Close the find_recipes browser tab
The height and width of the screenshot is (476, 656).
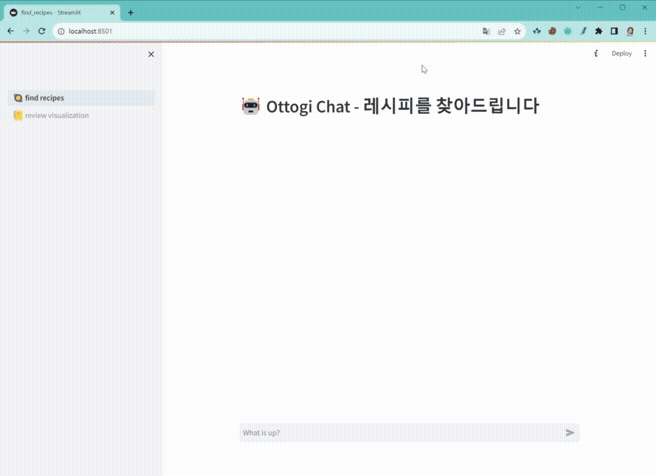pos(112,13)
